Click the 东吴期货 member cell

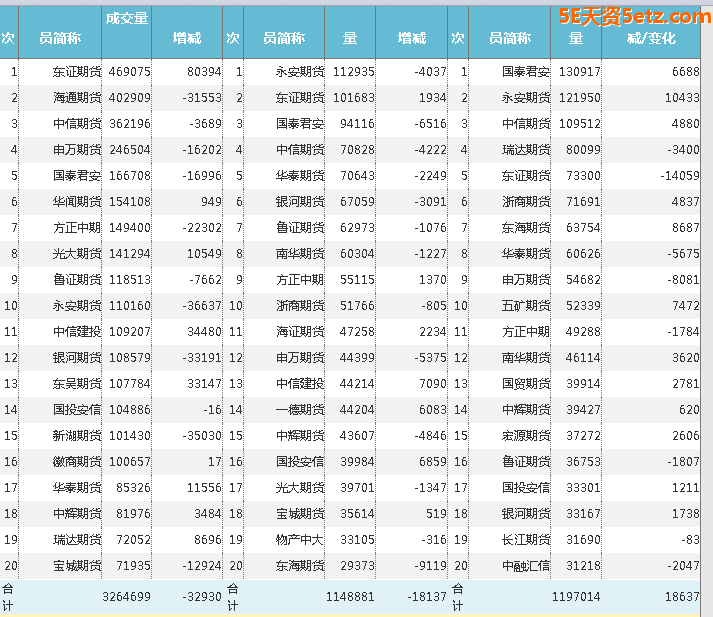pyautogui.click(x=77, y=384)
